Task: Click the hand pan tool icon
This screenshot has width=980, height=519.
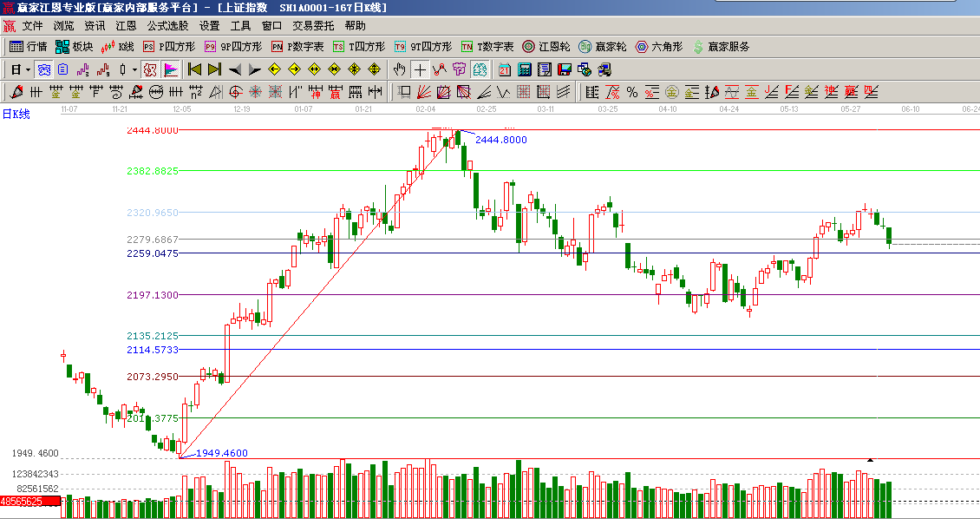Action: click(x=400, y=69)
